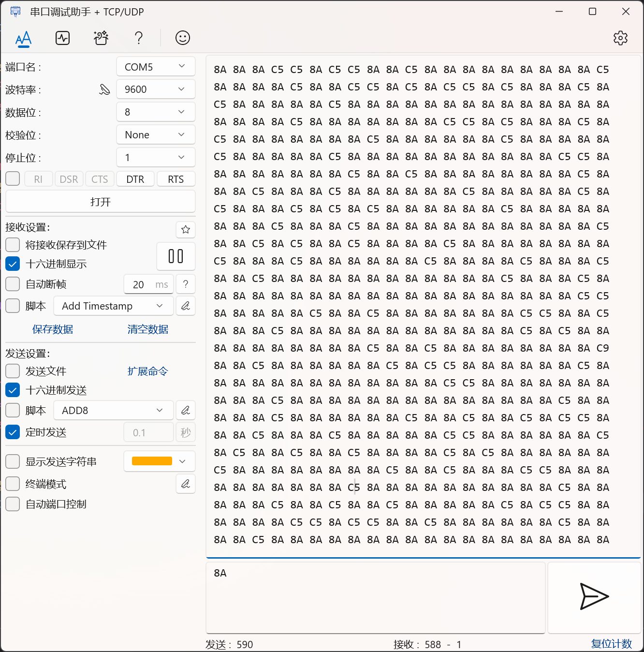Pause the receive data display
This screenshot has height=652, width=644.
176,256
